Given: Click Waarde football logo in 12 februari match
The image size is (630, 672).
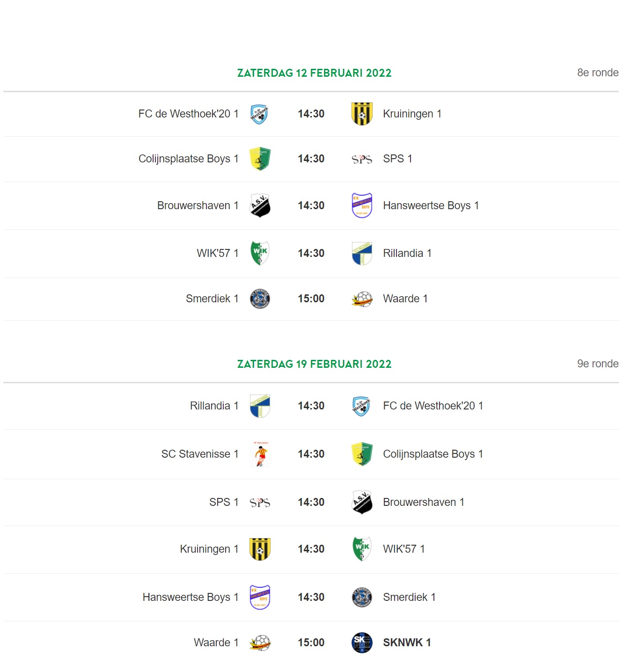Looking at the screenshot, I should pyautogui.click(x=362, y=299).
